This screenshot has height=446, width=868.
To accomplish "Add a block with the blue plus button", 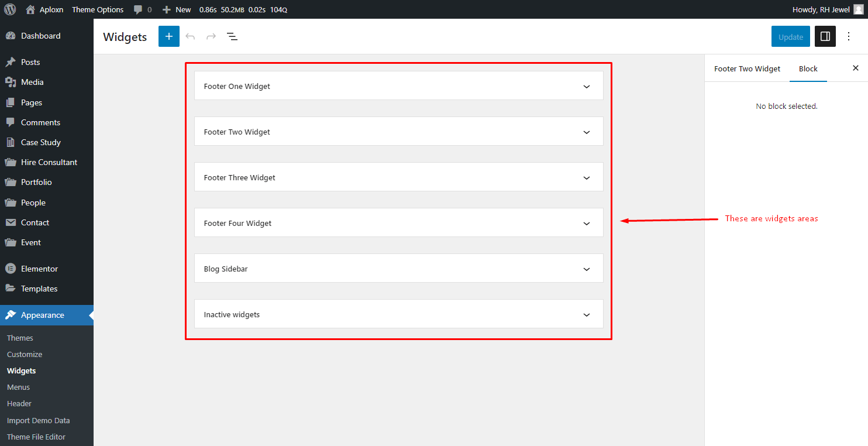I will coord(169,36).
